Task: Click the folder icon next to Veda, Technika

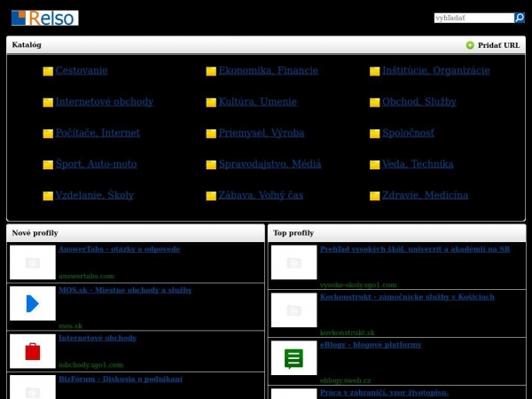Action: 374,165
